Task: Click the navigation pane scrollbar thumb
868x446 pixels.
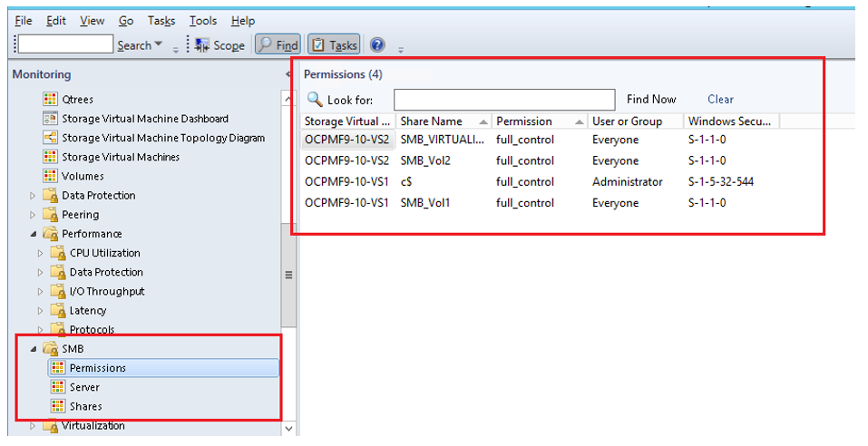Action: pyautogui.click(x=288, y=275)
